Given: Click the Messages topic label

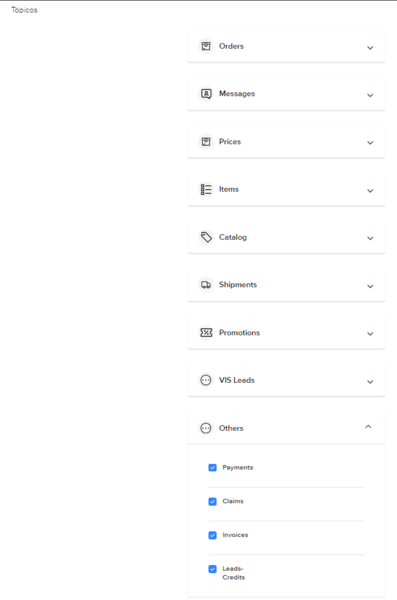Looking at the screenshot, I should pyautogui.click(x=237, y=94).
